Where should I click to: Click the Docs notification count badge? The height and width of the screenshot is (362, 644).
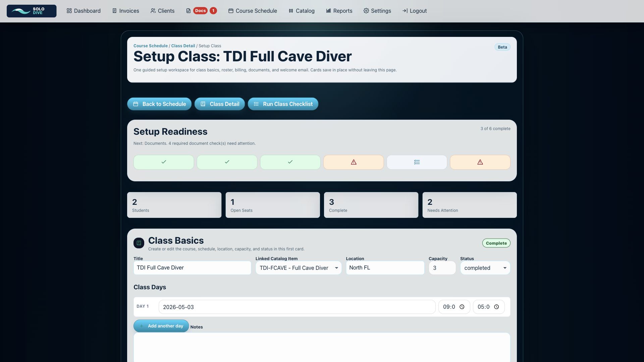coord(213,11)
